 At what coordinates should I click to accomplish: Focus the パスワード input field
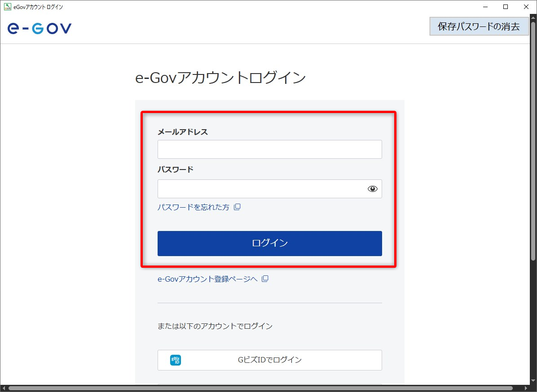pos(261,189)
